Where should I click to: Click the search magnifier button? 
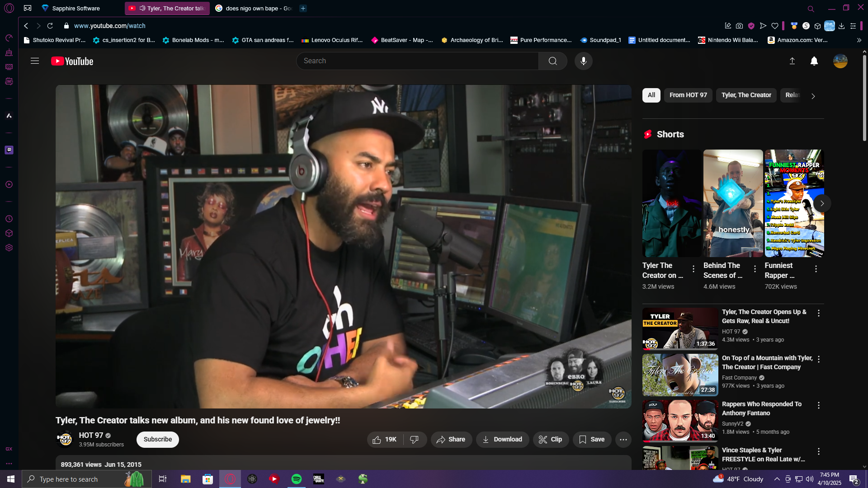552,61
